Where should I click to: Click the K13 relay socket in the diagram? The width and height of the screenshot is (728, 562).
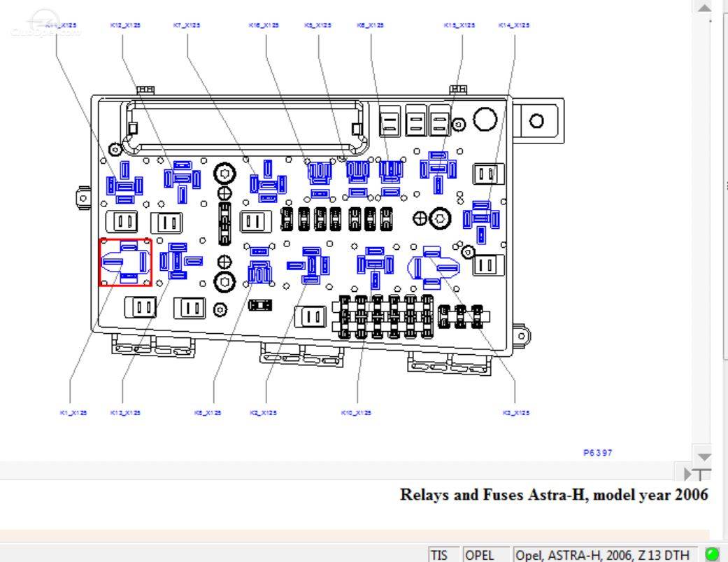tap(180, 261)
